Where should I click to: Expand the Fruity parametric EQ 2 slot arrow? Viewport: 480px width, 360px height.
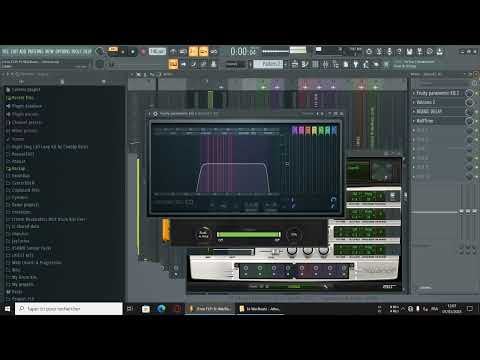[414, 93]
